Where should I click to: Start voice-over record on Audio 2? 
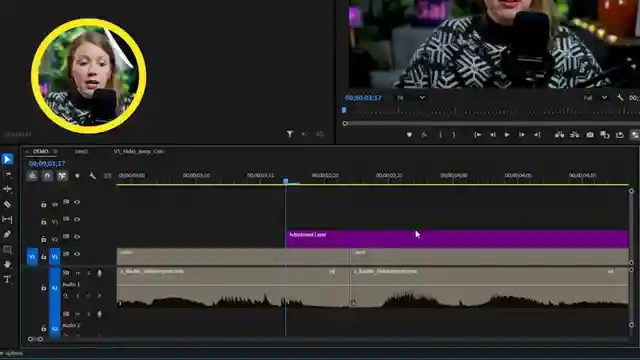click(99, 314)
